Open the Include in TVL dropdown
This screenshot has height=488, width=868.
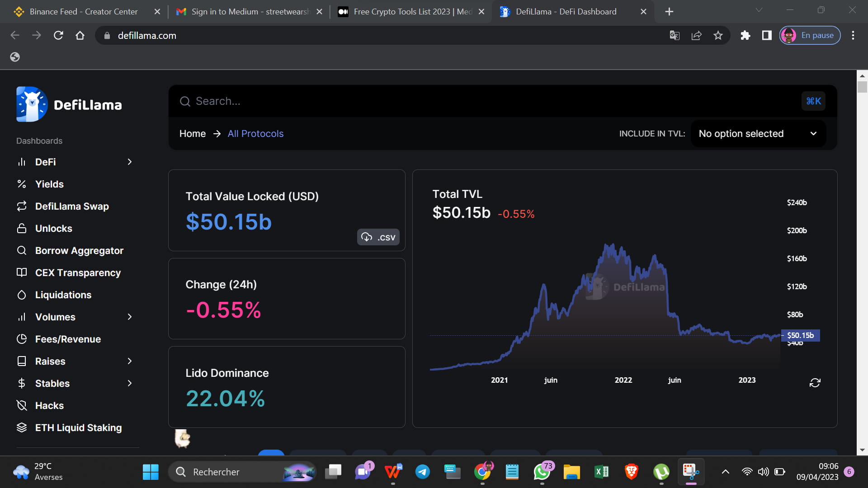coord(758,133)
